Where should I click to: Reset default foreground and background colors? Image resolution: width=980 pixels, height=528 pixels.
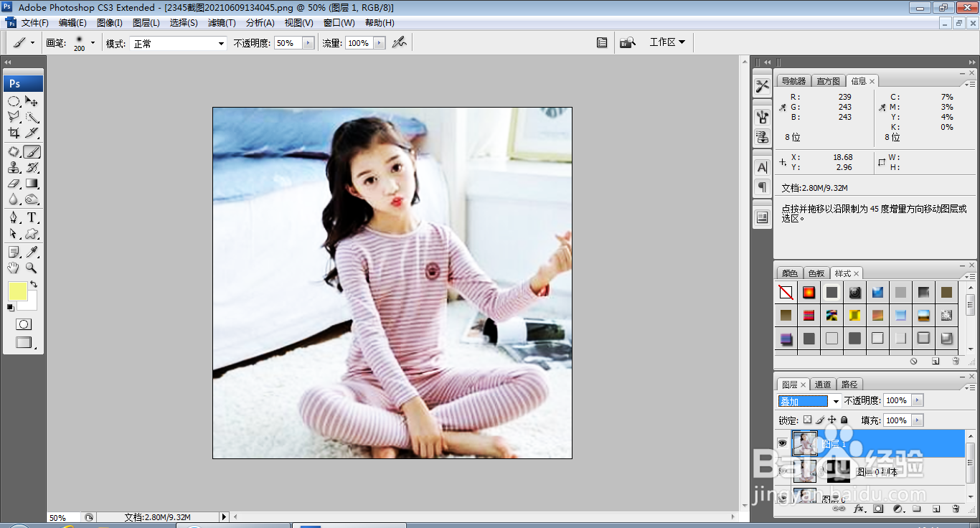pos(11,308)
